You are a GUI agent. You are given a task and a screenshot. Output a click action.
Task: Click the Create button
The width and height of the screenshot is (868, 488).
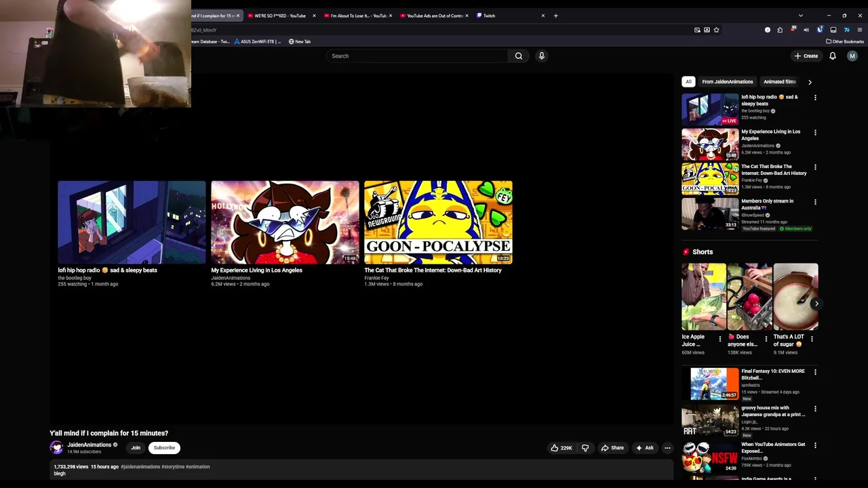(x=806, y=56)
